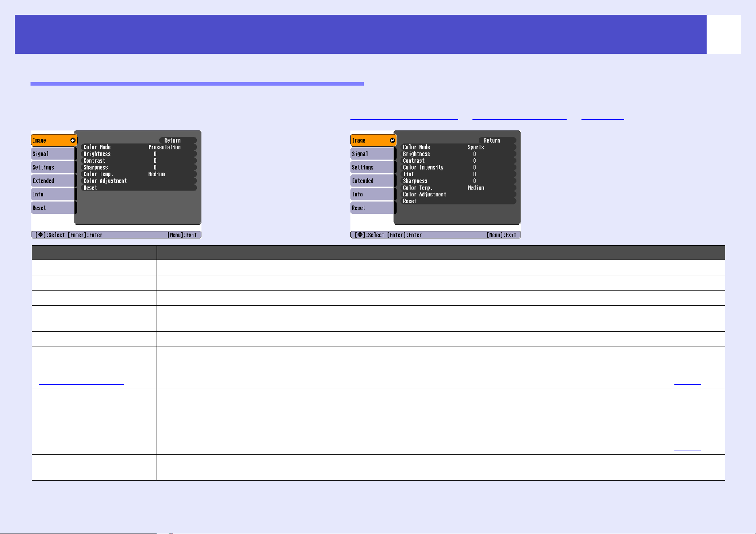Click Return in the Sports mode menu
This screenshot has height=534, width=756.
click(497, 140)
